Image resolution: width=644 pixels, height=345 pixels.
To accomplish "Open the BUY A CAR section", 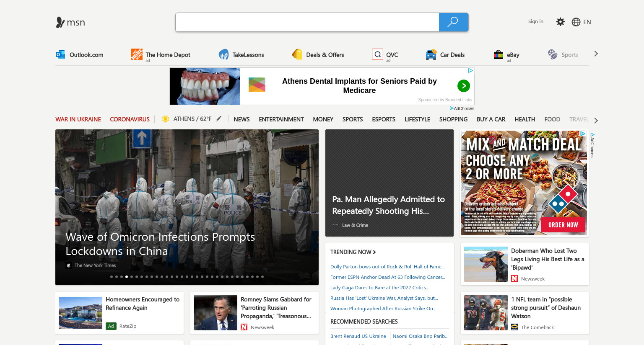I will (x=491, y=119).
